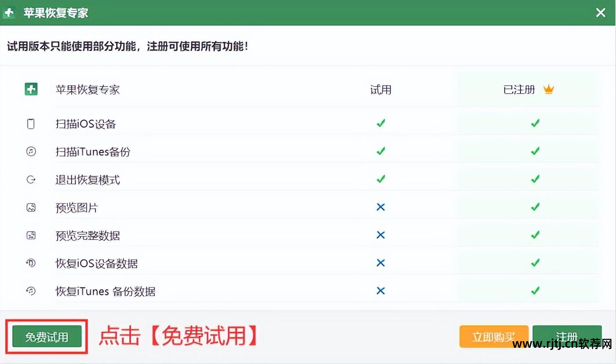Click the registered checkmark for 扫描iTunes备份
This screenshot has height=364, width=616.
[535, 151]
